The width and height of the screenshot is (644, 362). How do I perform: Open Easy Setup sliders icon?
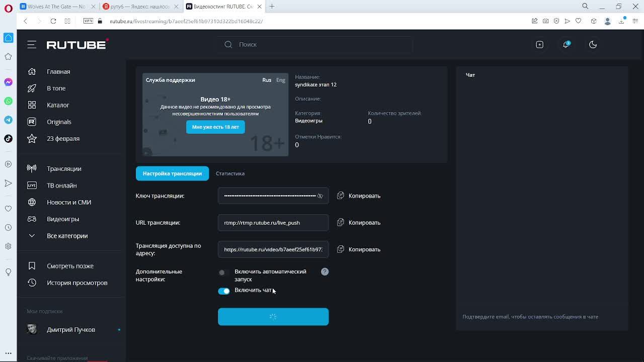(x=635, y=21)
